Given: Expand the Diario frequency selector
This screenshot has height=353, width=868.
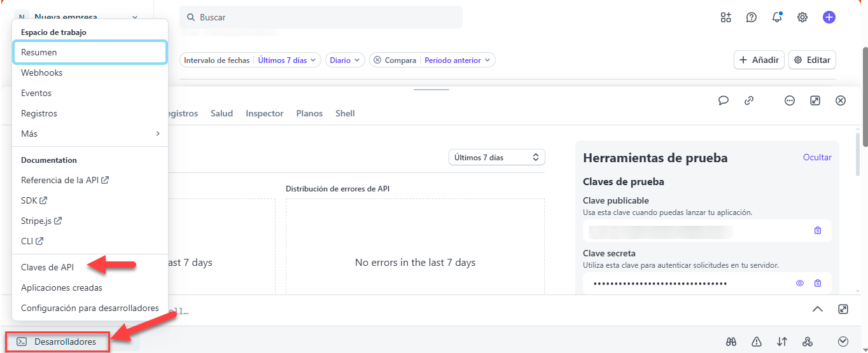Looking at the screenshot, I should 345,60.
